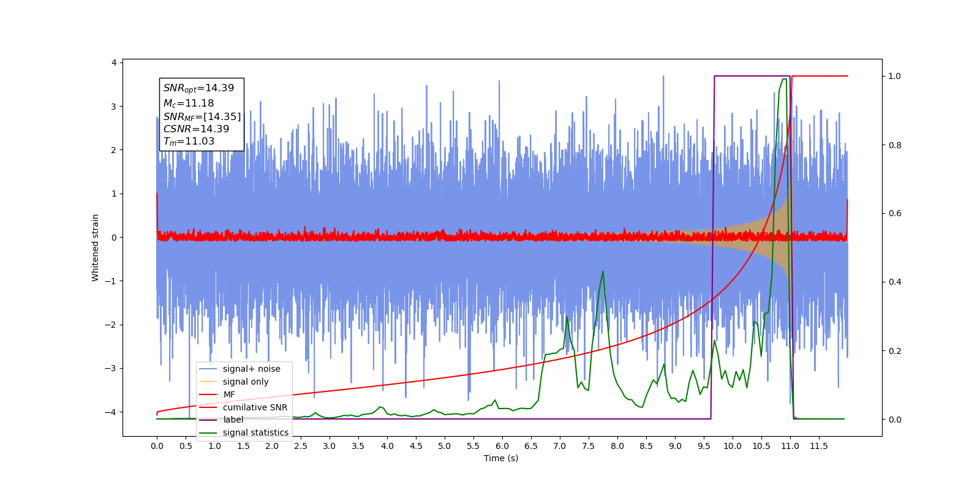The height and width of the screenshot is (490, 980).
Task: Click the orange line sample for signal only
Action: click(x=208, y=382)
